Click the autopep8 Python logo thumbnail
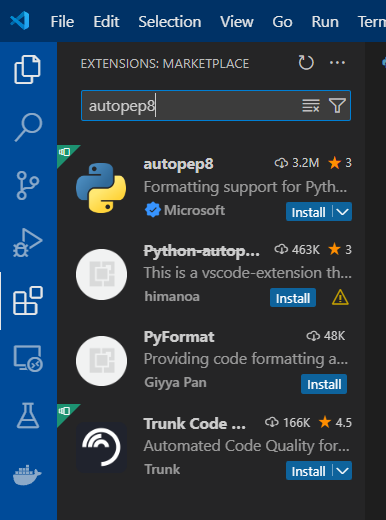 tap(101, 188)
